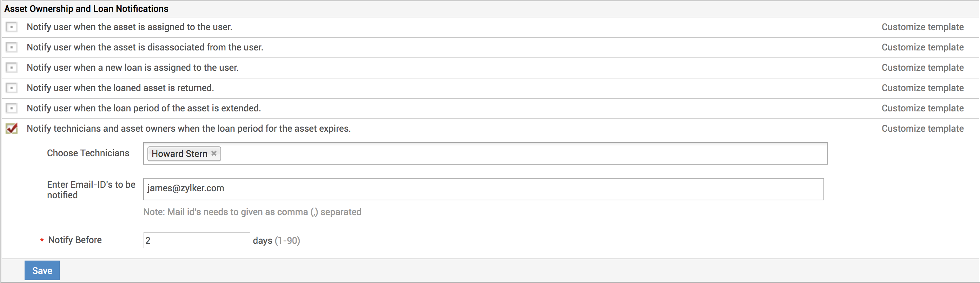Viewport: 980px width, 283px height.
Task: Click the Save button
Action: coord(42,270)
